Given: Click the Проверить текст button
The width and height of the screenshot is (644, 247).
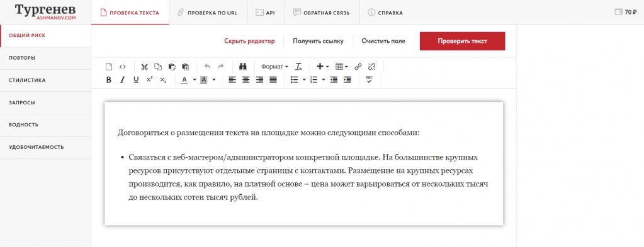Looking at the screenshot, I should 463,41.
